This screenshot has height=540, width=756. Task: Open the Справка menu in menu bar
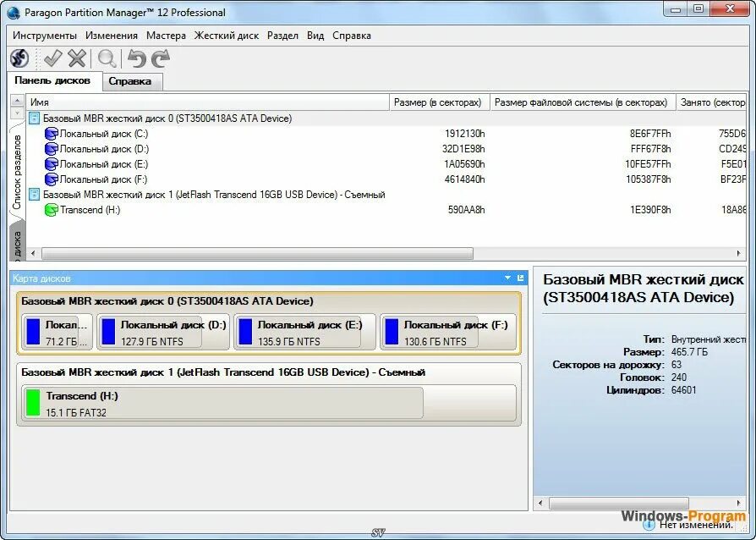click(352, 36)
